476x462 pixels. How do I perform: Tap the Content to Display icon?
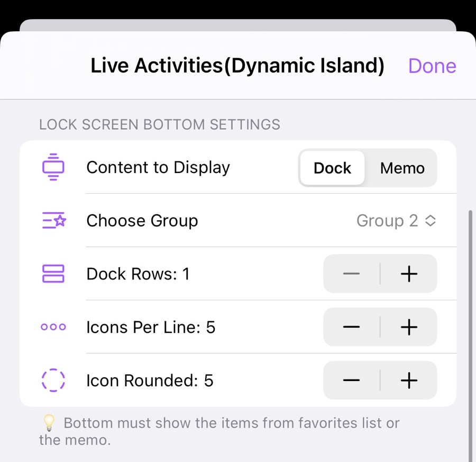click(x=53, y=167)
